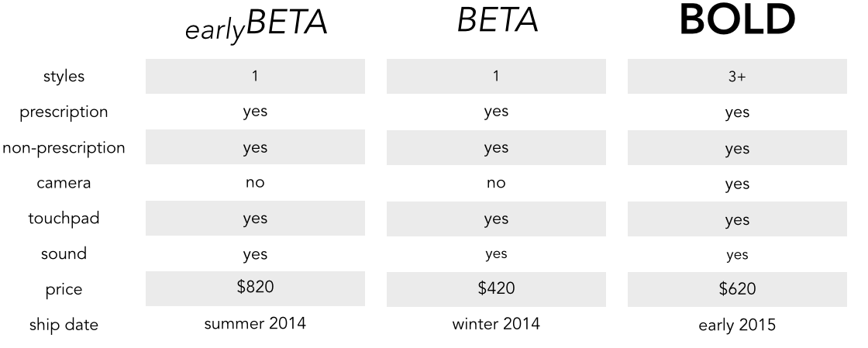Click the BETA column heading
Screen dimensions: 868x348
click(x=497, y=21)
